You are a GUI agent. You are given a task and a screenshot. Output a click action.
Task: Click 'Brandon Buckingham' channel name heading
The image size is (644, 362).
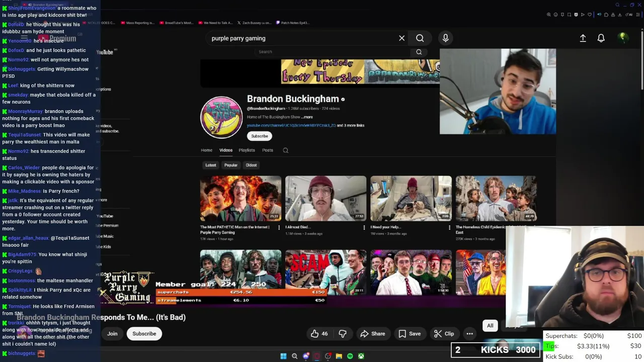pyautogui.click(x=293, y=99)
